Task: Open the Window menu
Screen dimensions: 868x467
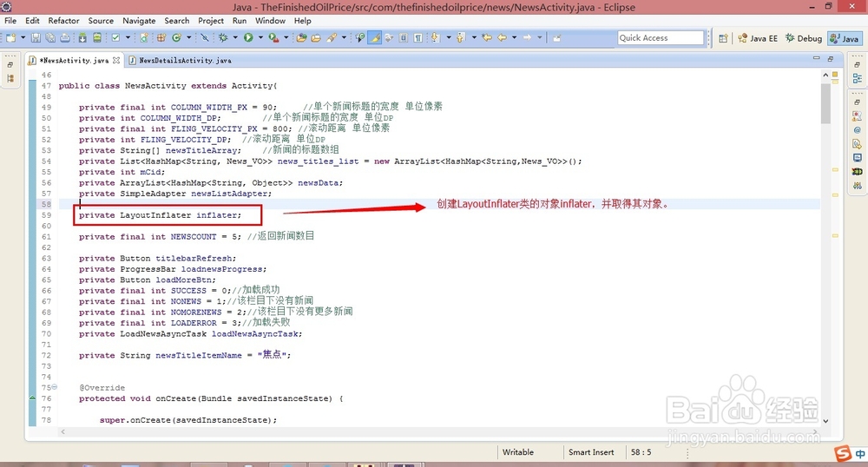Action: click(x=270, y=21)
